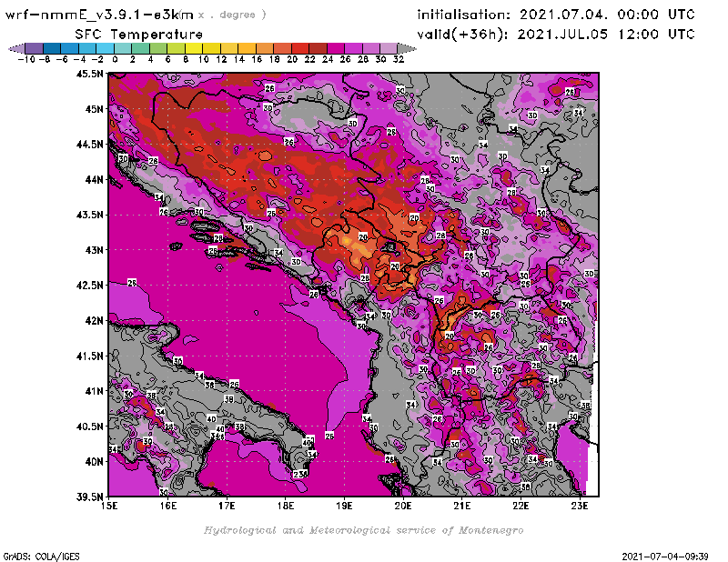
Task: Click the 41N latitude axis label
Action: click(x=94, y=391)
